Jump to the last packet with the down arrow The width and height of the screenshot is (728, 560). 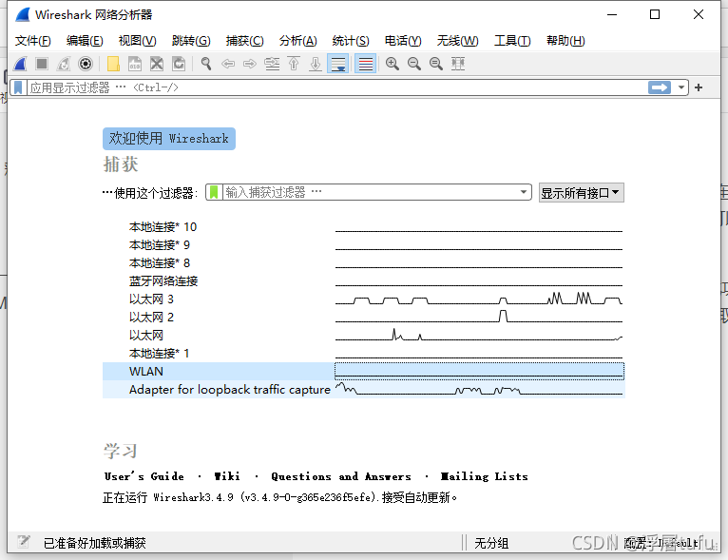(316, 64)
